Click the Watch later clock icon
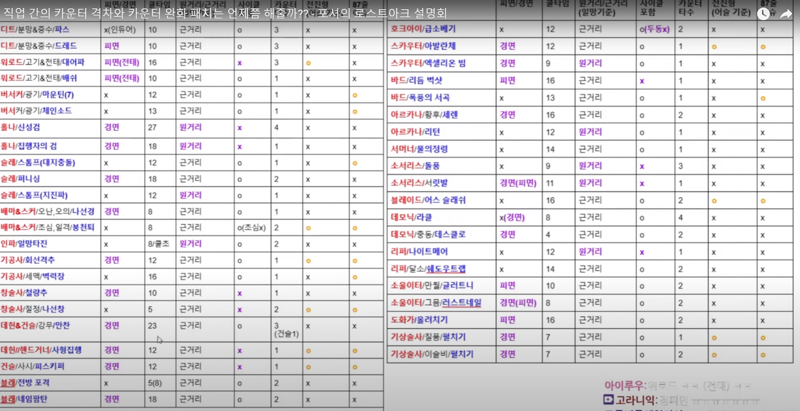This screenshot has height=411, width=800. coord(763,14)
